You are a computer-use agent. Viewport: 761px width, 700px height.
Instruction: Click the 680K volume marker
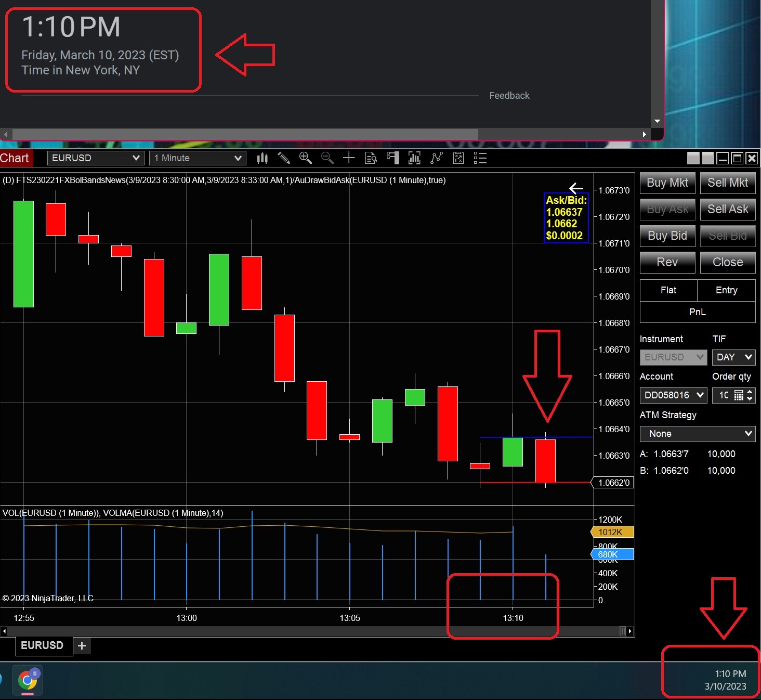click(612, 554)
